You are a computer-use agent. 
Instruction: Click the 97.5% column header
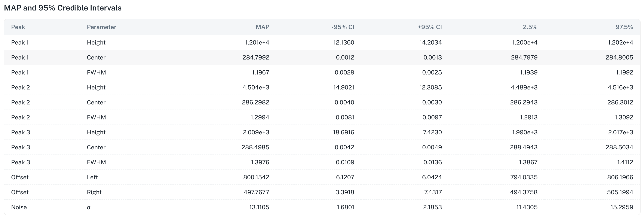[x=624, y=27]
